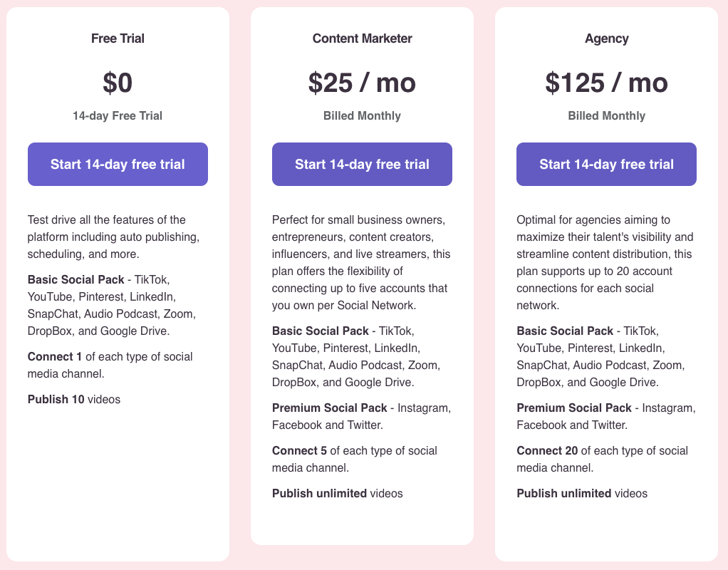Click the $25 / mo price label
Screen dimensions: 728x570
[362, 83]
